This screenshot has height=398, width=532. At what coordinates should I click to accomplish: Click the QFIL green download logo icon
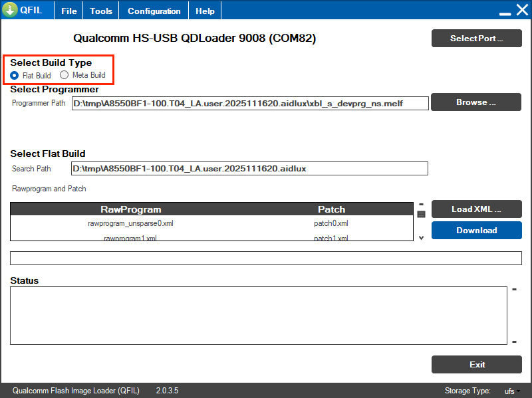[10, 11]
